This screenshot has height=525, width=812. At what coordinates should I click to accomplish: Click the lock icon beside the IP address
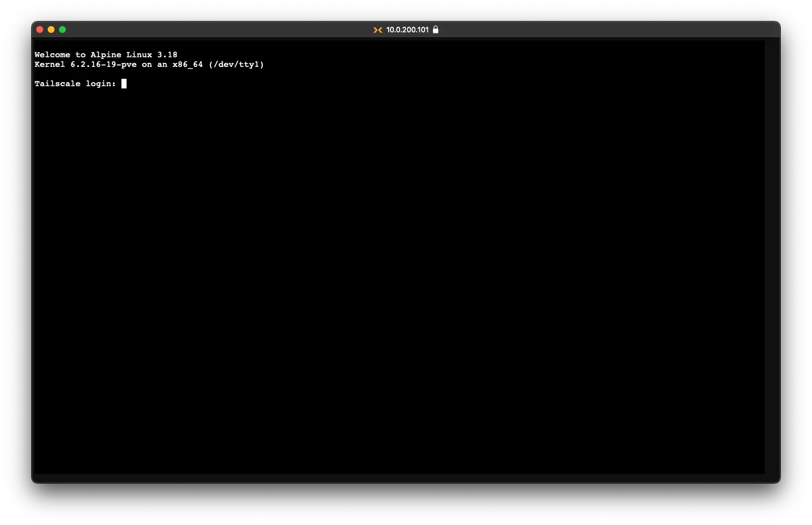click(436, 29)
